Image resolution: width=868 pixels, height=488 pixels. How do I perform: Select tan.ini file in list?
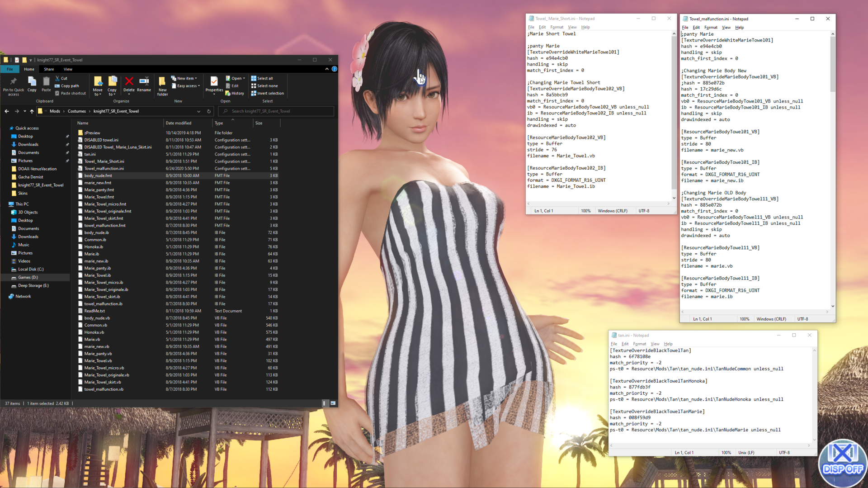(x=90, y=154)
